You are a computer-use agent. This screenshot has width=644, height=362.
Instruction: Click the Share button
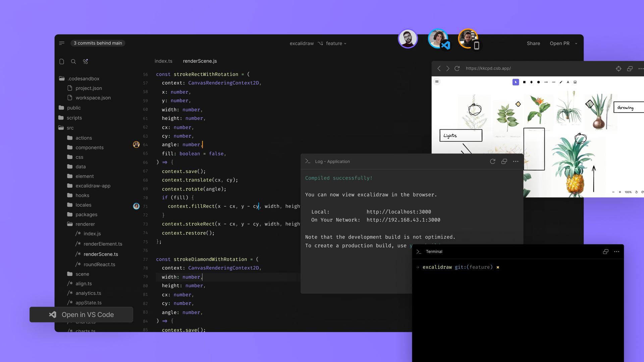tap(533, 43)
